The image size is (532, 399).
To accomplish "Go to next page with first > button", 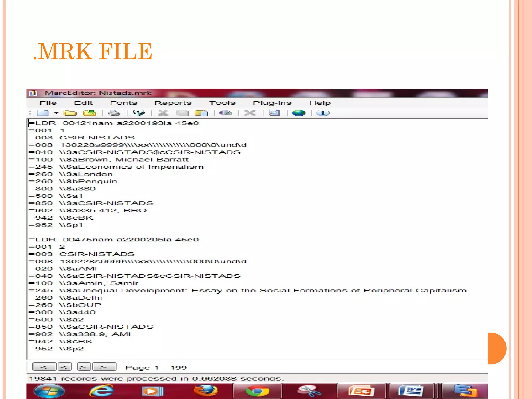I will click(x=84, y=367).
